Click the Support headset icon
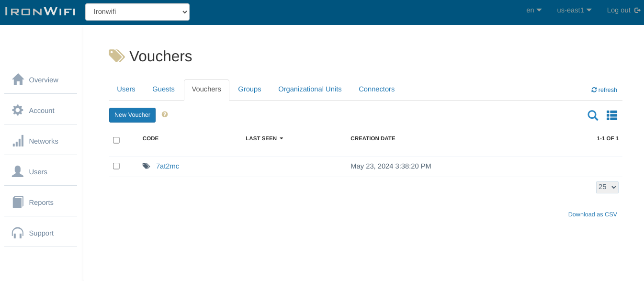This screenshot has height=281, width=644. pyautogui.click(x=18, y=233)
